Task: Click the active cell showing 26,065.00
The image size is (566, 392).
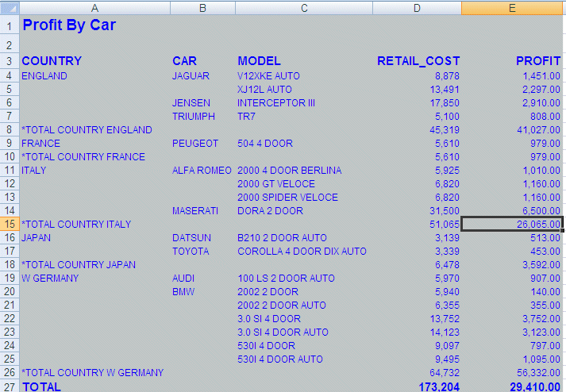Action: click(x=512, y=224)
